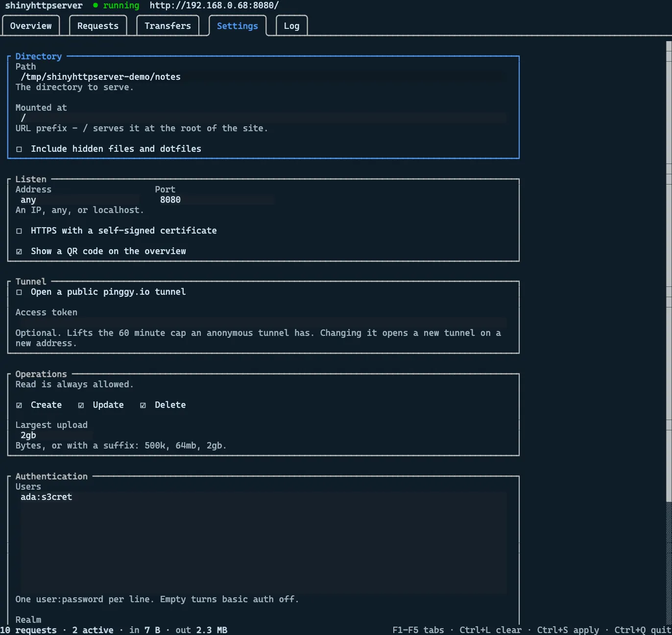This screenshot has width=672, height=635.
Task: Focus the Mounted at URL prefix field
Action: tap(261, 118)
